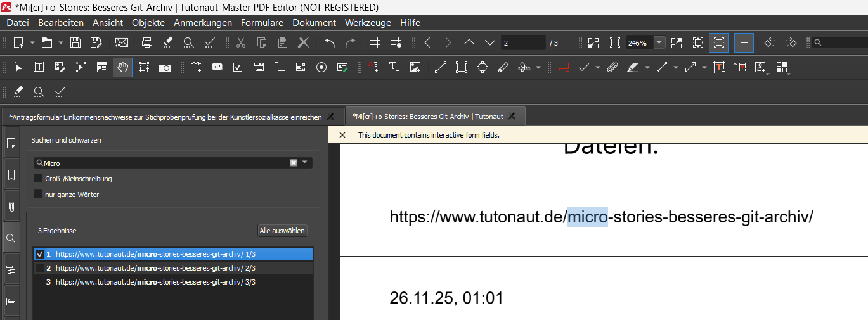Viewport: 868px width, 320px height.
Task: Select the Hand tool in the toolbar
Action: point(122,67)
